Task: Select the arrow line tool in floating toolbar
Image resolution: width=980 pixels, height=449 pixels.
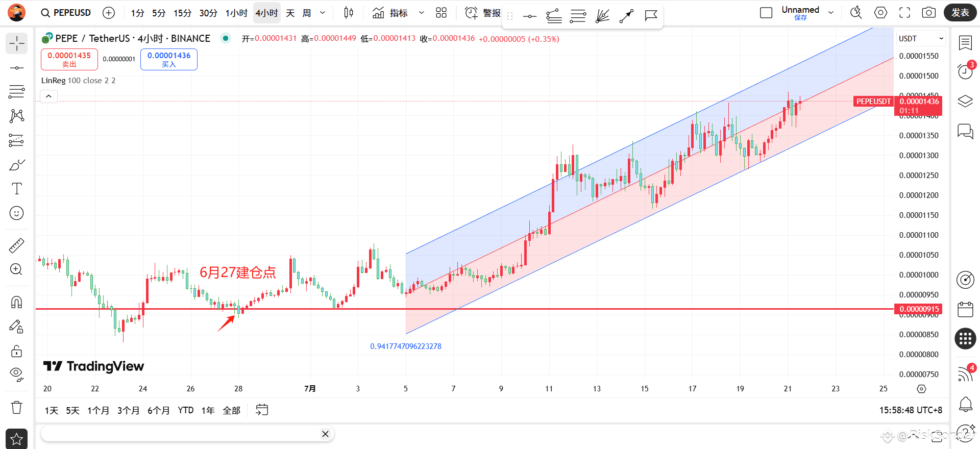Action: 626,16
